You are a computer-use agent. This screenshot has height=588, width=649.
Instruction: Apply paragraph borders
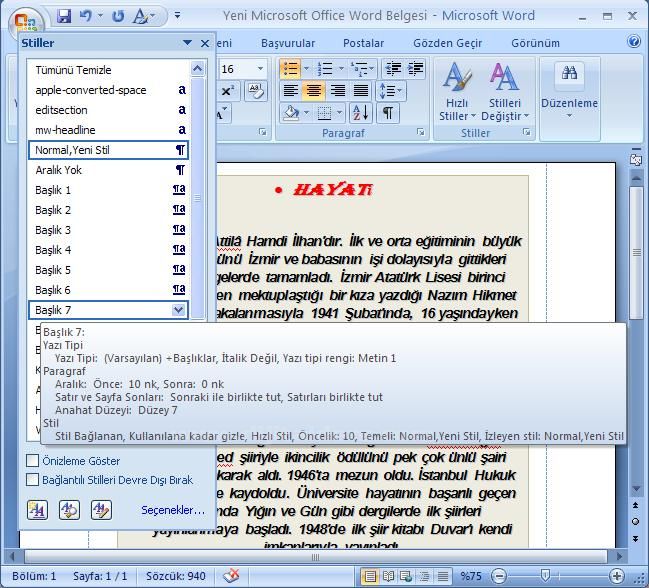click(324, 113)
